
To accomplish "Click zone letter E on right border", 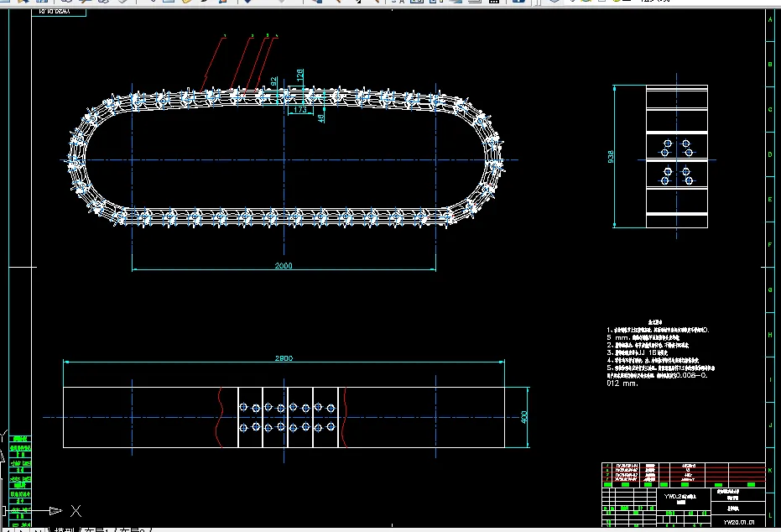I will click(770, 199).
